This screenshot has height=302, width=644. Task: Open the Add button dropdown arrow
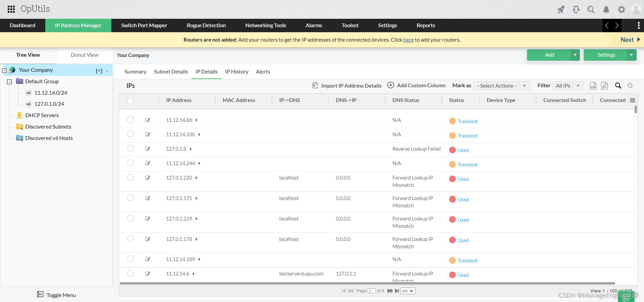[575, 55]
